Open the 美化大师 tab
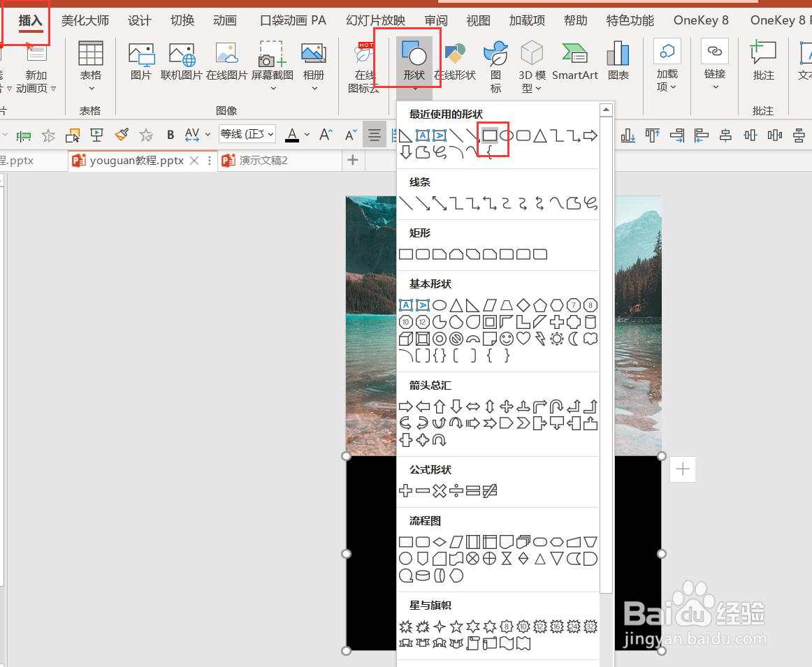This screenshot has width=812, height=667. click(85, 21)
